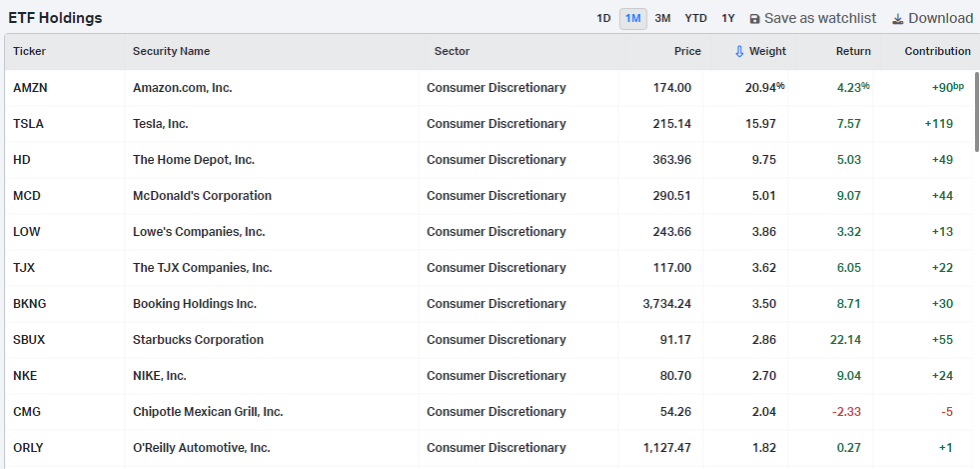The height and width of the screenshot is (469, 980).
Task: Click the MCD ticker
Action: (x=27, y=196)
